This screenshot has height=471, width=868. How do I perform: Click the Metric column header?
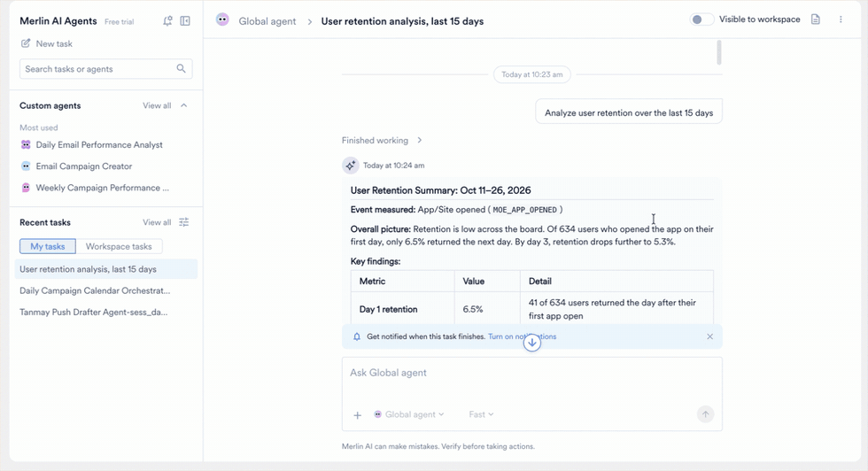click(x=402, y=282)
